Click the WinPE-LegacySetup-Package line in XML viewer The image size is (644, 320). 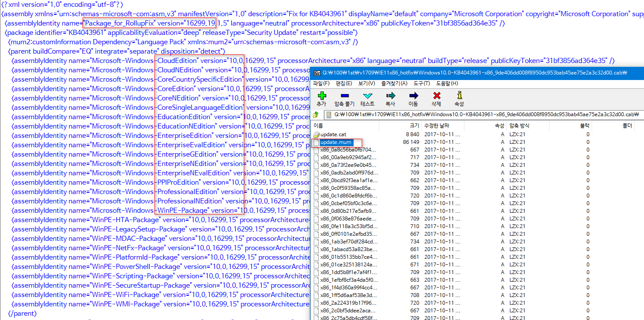[x=161, y=229]
